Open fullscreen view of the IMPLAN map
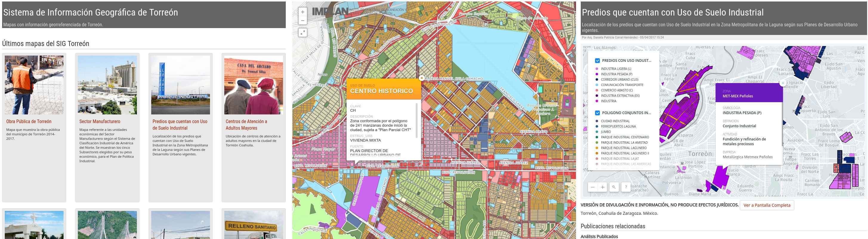The width and height of the screenshot is (868, 239). point(302,32)
